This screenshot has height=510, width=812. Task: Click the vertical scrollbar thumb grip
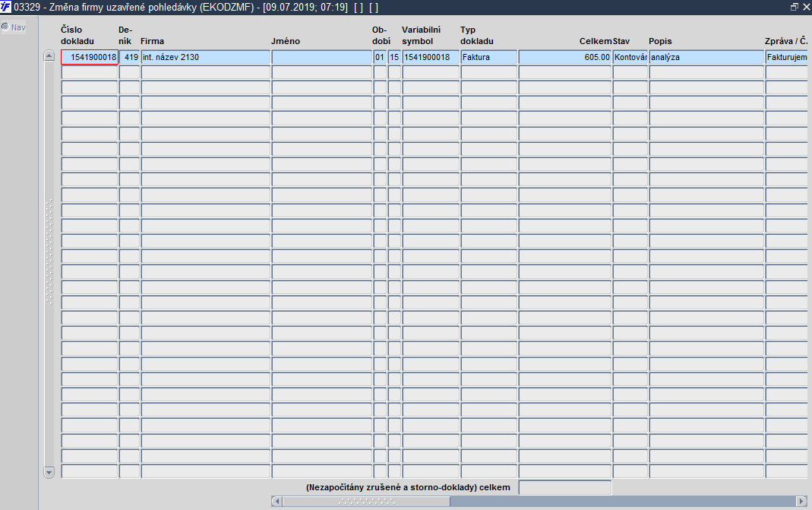pyautogui.click(x=49, y=252)
